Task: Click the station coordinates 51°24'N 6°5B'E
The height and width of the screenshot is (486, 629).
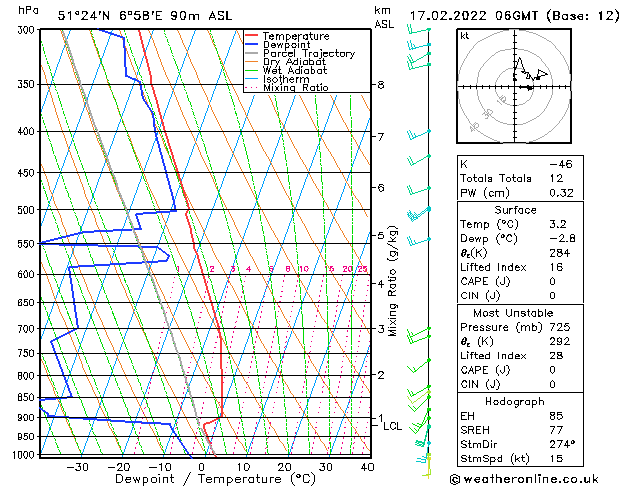Action: tap(110, 16)
